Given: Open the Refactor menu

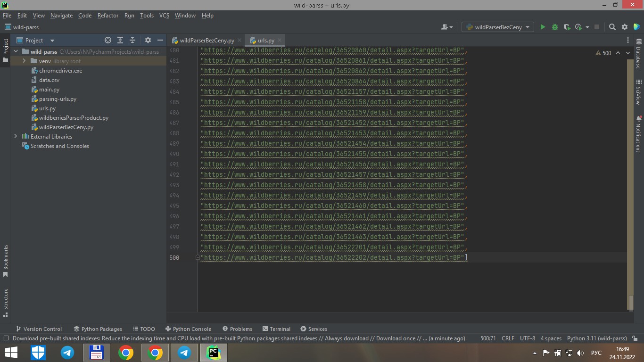Looking at the screenshot, I should point(108,16).
